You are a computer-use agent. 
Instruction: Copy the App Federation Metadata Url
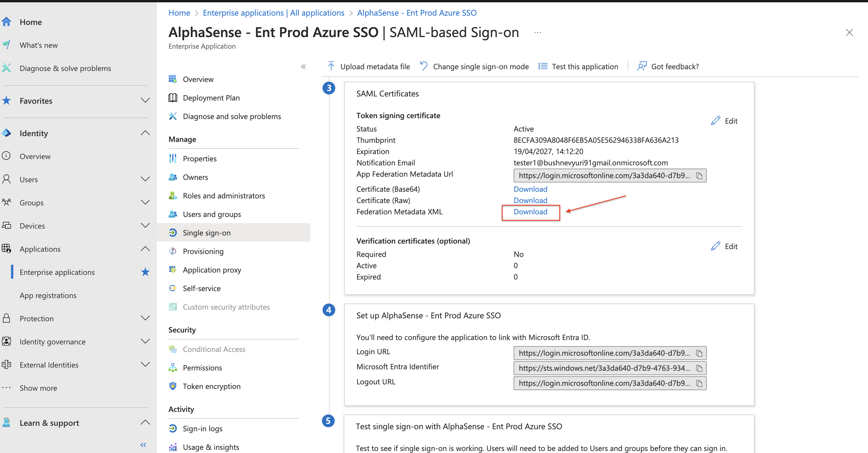[699, 176]
